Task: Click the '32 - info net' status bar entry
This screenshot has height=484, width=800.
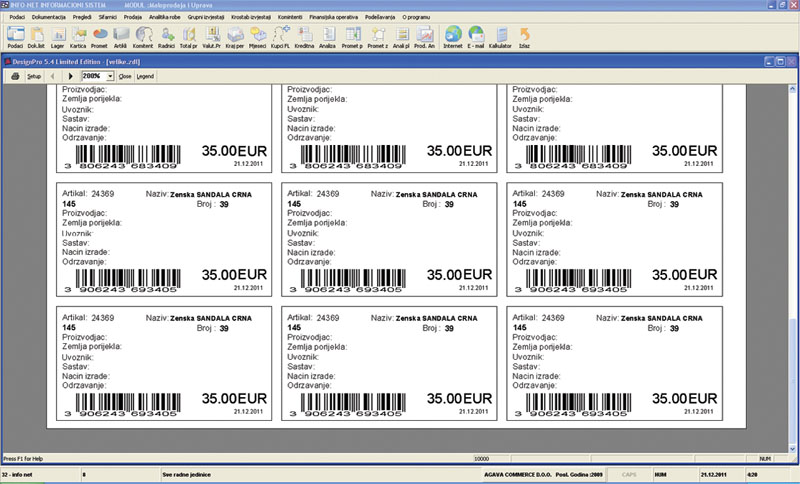Action: 17,474
